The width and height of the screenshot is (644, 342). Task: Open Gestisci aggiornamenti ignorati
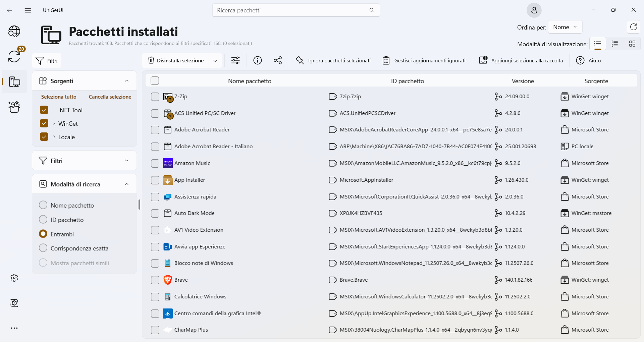[424, 61]
